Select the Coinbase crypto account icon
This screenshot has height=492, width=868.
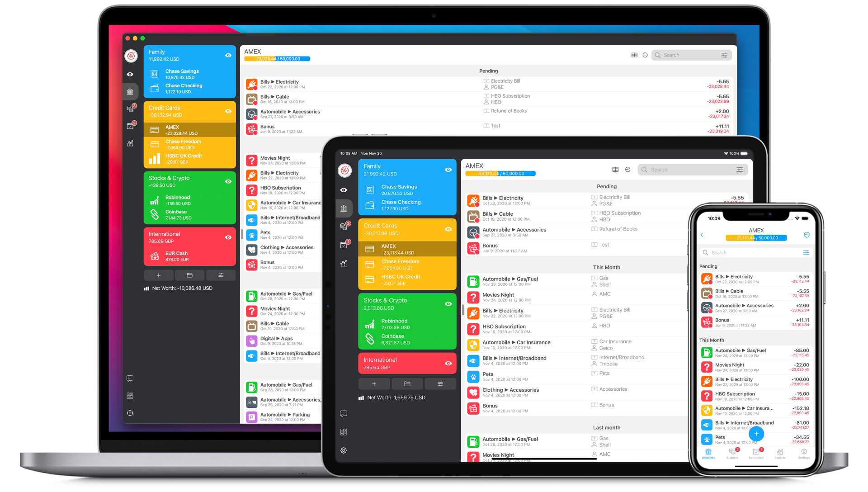click(154, 213)
